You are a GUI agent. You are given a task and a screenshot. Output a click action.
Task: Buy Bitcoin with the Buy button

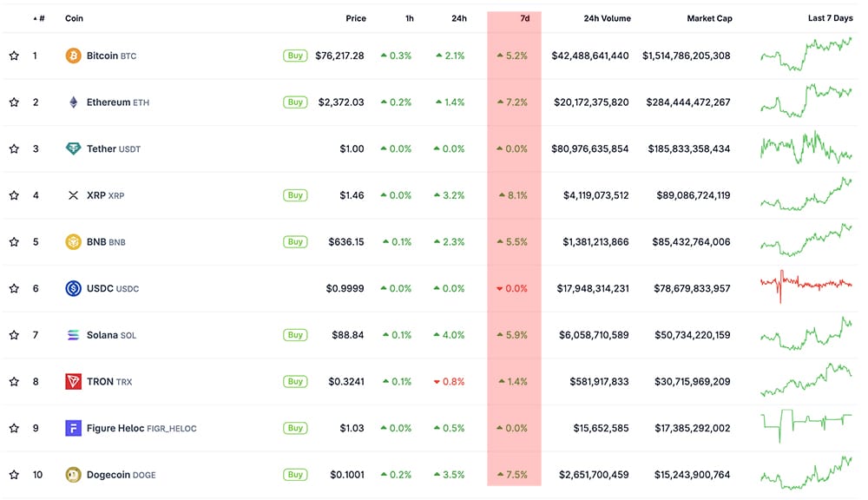click(x=295, y=56)
